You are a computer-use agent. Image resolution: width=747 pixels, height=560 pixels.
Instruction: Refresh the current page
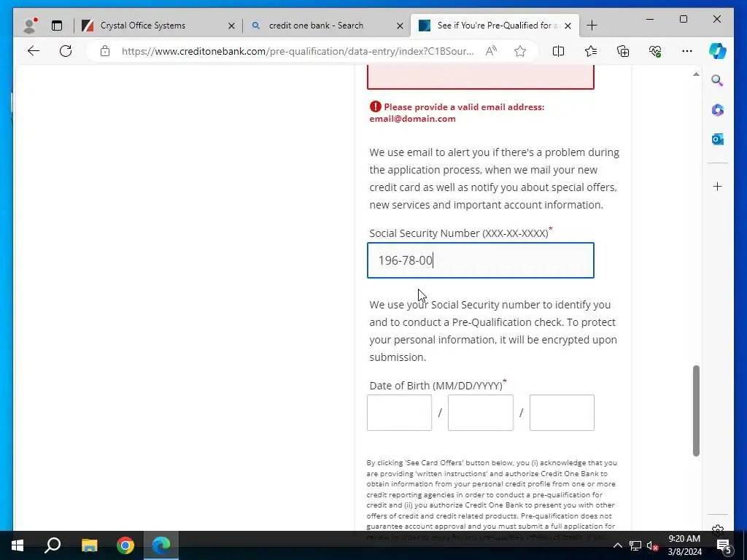pyautogui.click(x=66, y=51)
